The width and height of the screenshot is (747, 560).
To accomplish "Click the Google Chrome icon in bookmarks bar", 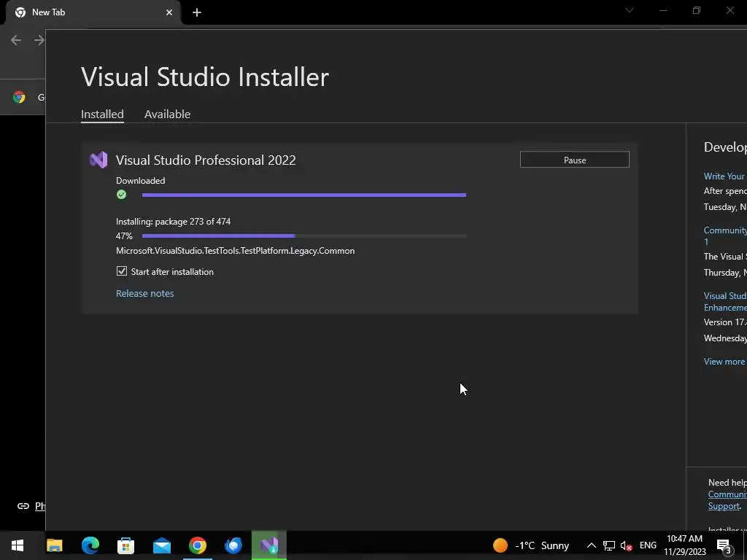I will [x=19, y=97].
